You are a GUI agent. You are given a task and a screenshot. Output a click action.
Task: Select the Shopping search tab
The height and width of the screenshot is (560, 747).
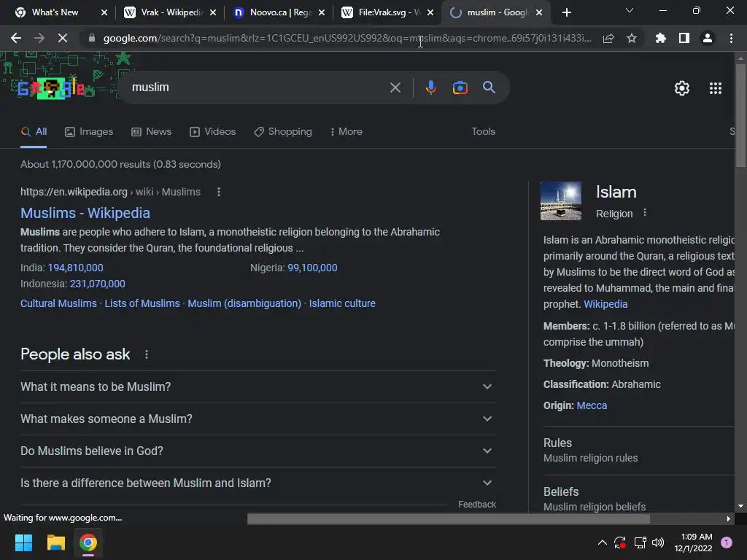coord(283,132)
